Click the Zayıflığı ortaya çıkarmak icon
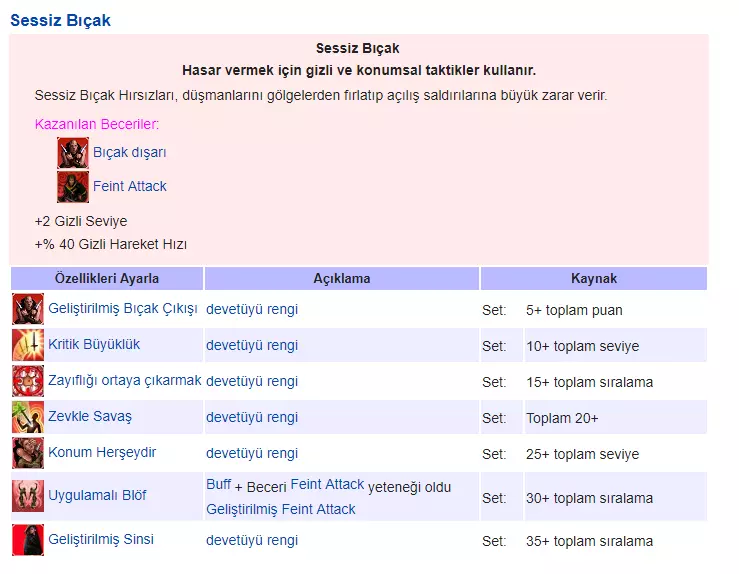739x574 pixels. point(28,381)
